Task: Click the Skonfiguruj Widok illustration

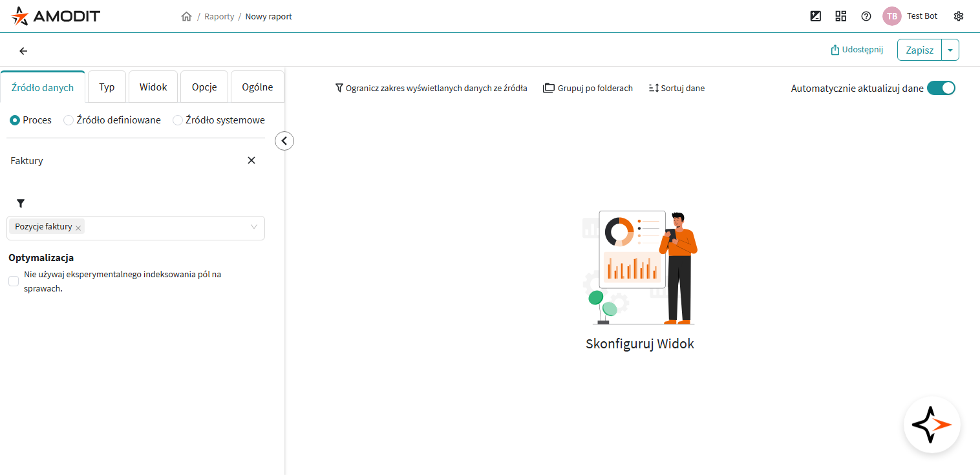Action: pos(639,267)
